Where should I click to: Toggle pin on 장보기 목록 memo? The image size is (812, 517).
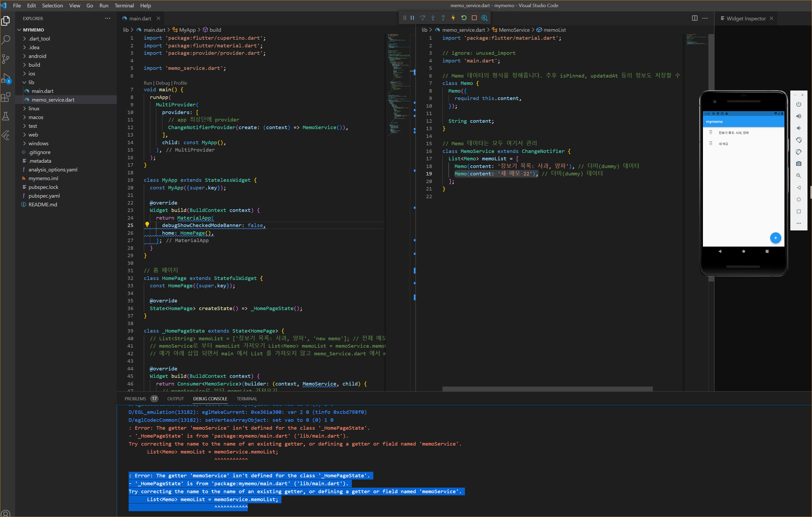point(711,133)
